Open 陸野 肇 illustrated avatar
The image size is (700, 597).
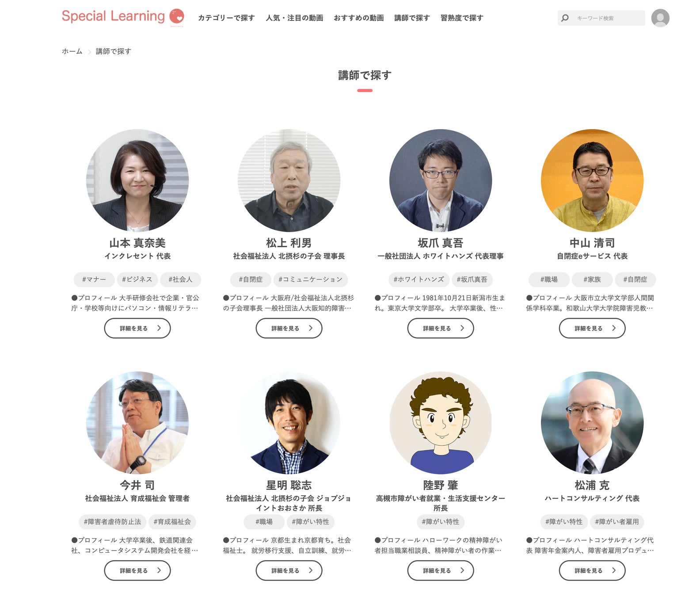coord(441,423)
